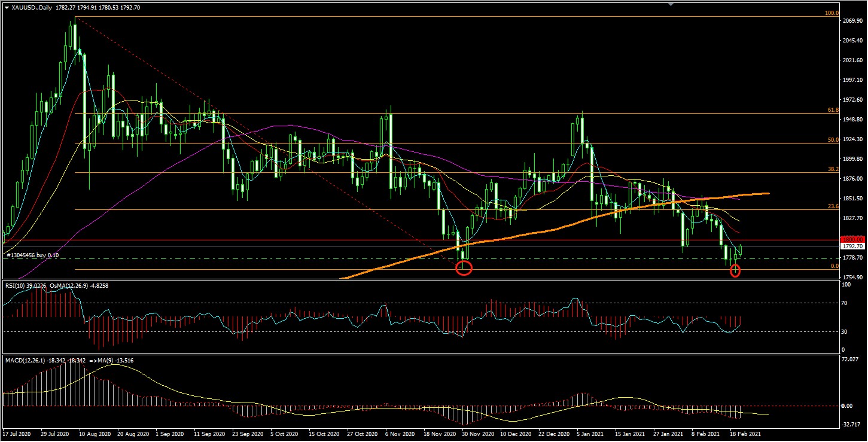Click the RSI scale value 70

[845, 303]
